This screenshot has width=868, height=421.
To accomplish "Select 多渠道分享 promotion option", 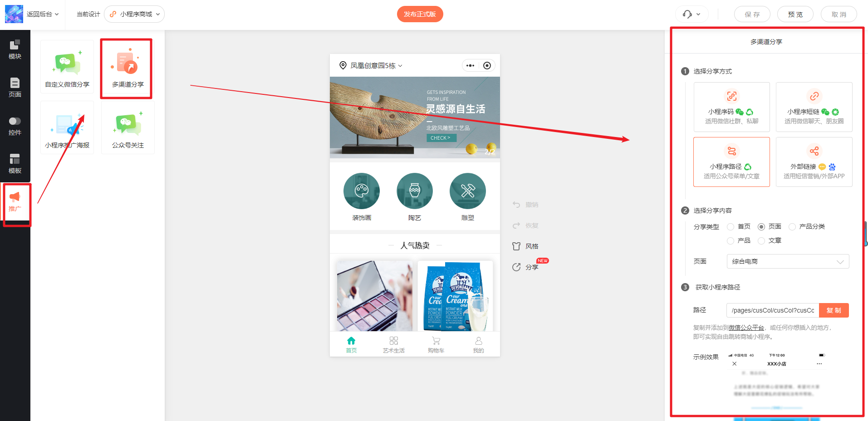I will [128, 67].
